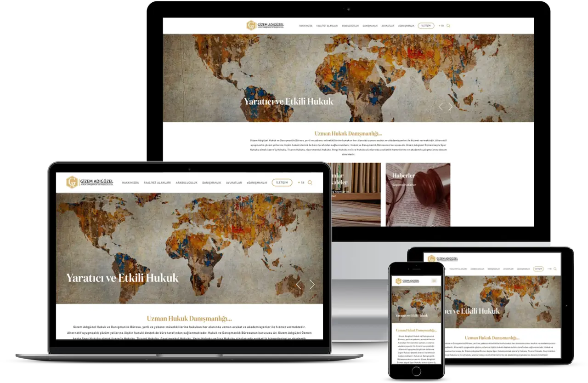Open ARABULUCULUK menu on desktop monitor

[350, 26]
